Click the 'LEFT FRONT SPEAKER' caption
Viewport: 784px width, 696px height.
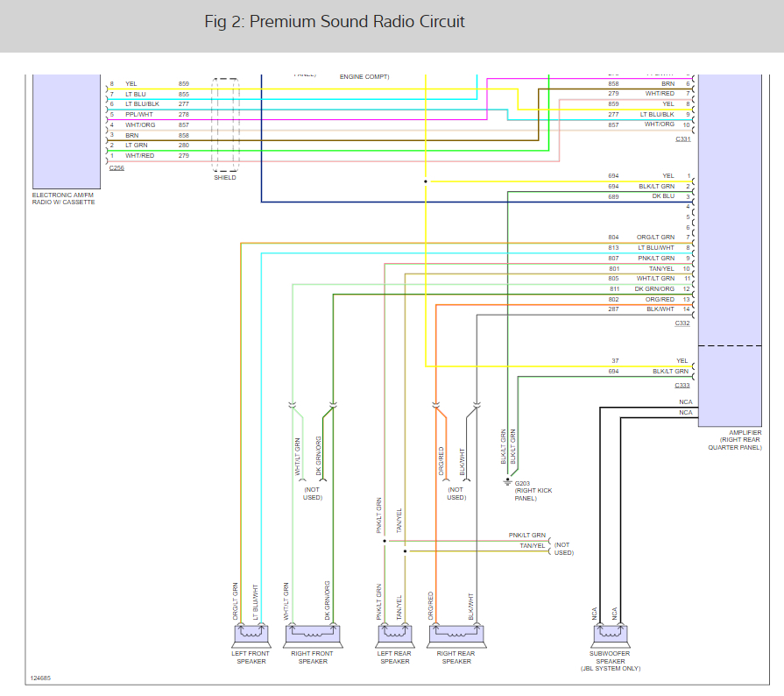pyautogui.click(x=251, y=657)
